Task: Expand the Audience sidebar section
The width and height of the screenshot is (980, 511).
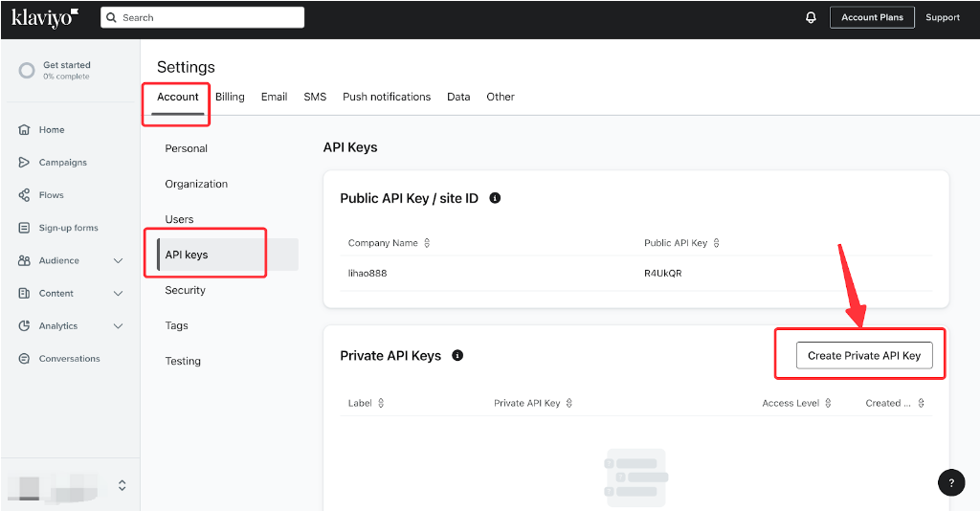Action: click(x=118, y=260)
